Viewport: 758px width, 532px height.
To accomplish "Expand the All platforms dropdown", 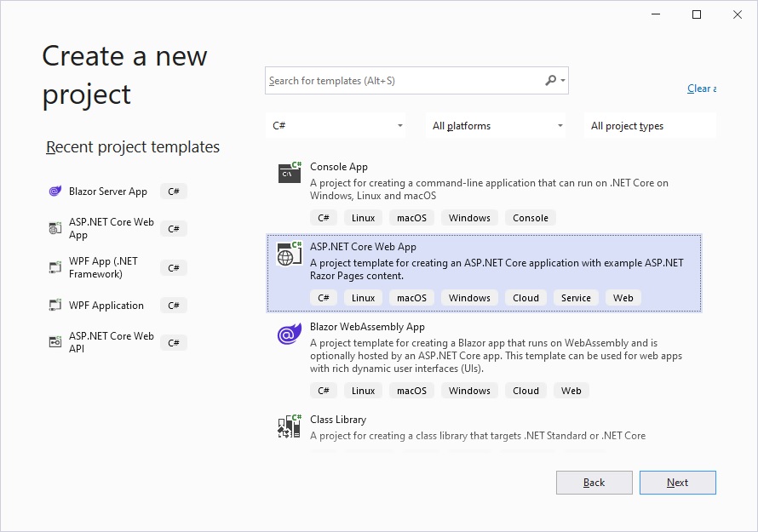I will (x=497, y=126).
